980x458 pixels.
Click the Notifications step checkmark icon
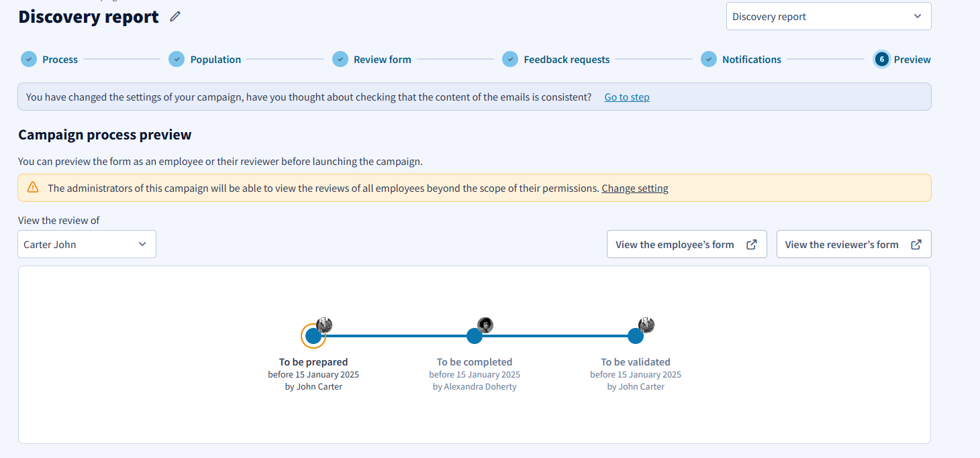(x=709, y=59)
